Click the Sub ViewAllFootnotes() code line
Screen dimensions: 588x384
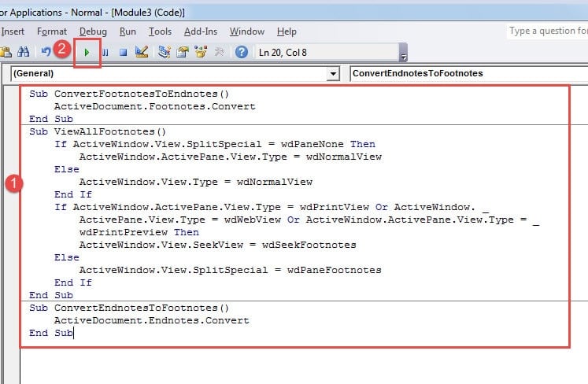pos(98,132)
